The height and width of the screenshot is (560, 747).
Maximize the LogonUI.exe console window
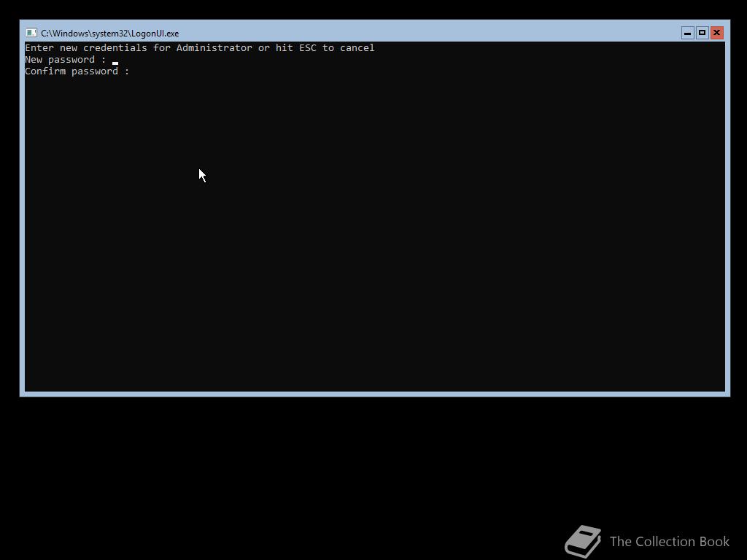(x=703, y=33)
